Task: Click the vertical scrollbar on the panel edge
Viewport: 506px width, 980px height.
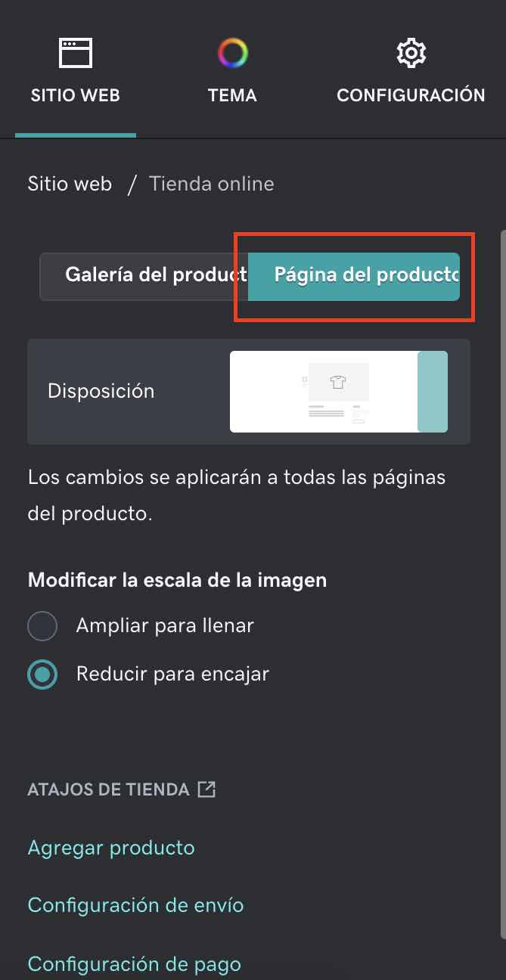Action: [502, 582]
